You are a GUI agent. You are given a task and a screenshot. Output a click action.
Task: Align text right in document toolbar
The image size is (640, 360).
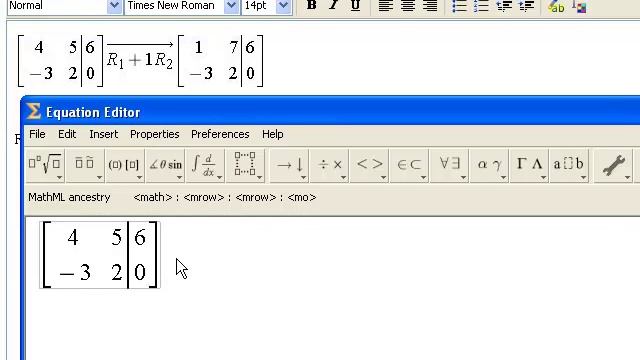[430, 5]
